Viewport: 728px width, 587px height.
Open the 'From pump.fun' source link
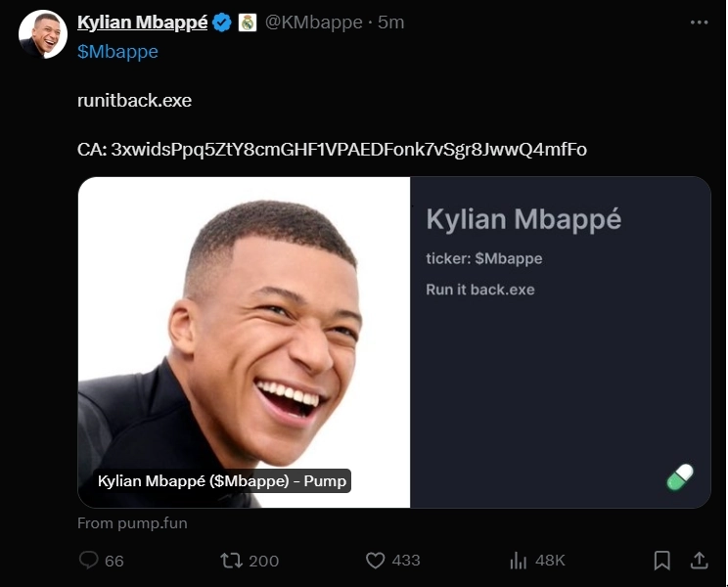[x=132, y=522]
